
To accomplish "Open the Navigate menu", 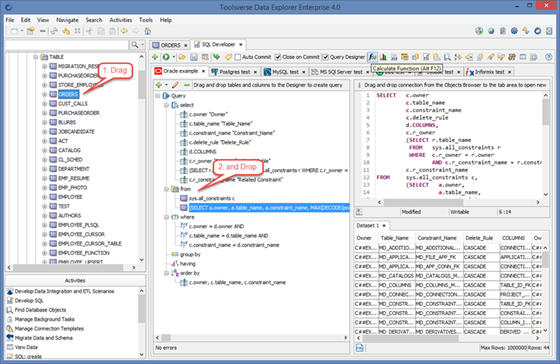I will (67, 20).
